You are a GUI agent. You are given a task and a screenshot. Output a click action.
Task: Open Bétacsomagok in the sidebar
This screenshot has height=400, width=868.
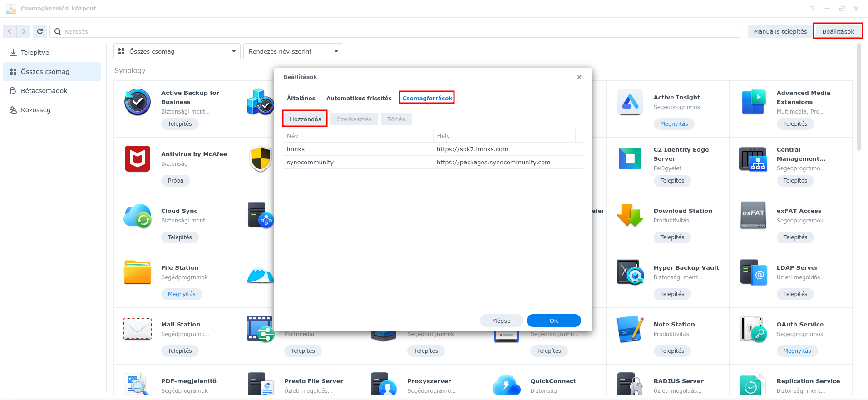point(52,91)
